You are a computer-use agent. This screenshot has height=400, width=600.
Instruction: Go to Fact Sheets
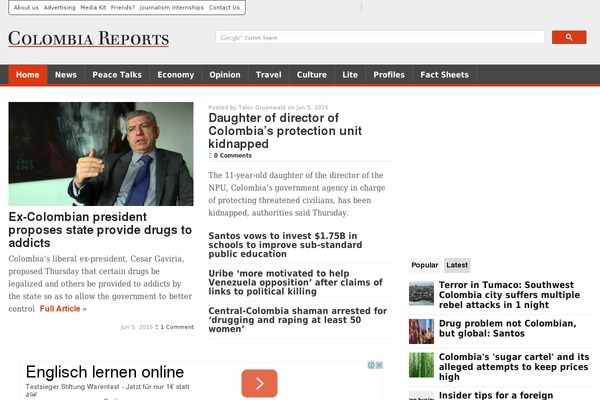445,75
